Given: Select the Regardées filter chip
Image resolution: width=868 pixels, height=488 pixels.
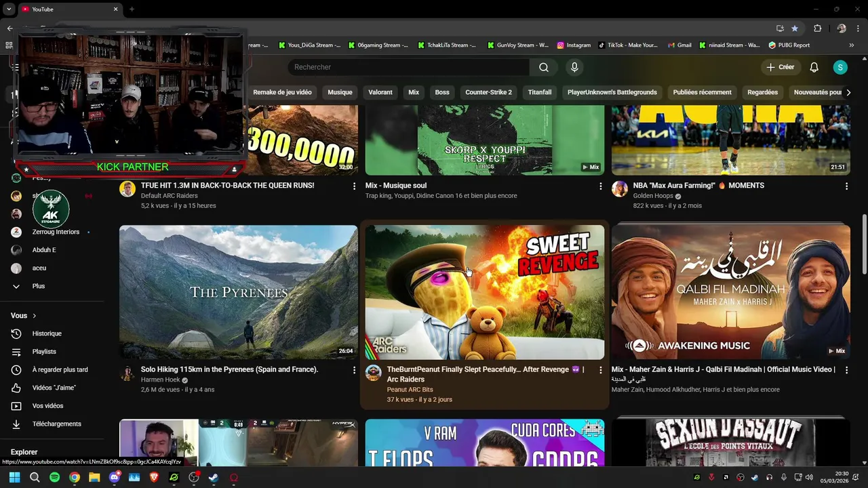Looking at the screenshot, I should (762, 92).
